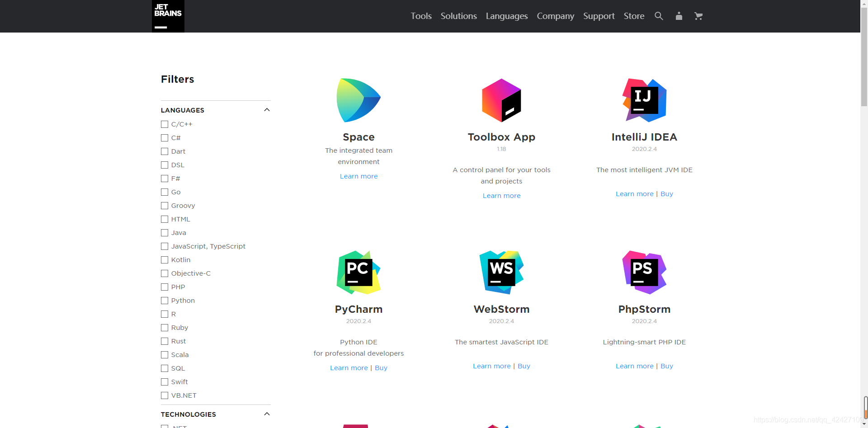The width and height of the screenshot is (868, 428).
Task: Click Learn more under PyCharm
Action: pyautogui.click(x=349, y=368)
